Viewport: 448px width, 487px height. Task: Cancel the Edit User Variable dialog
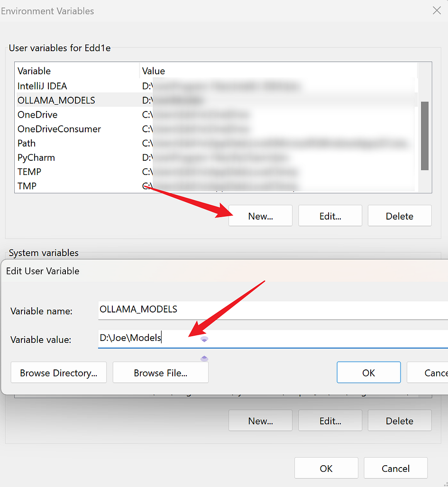[428, 372]
